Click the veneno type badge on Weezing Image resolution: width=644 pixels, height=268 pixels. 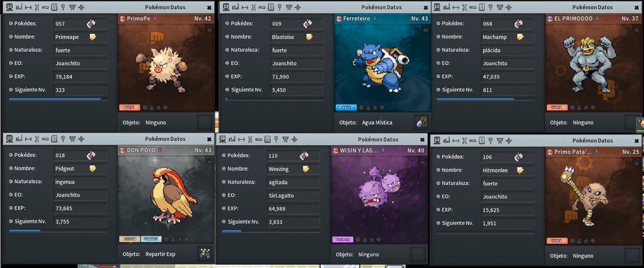pyautogui.click(x=343, y=239)
